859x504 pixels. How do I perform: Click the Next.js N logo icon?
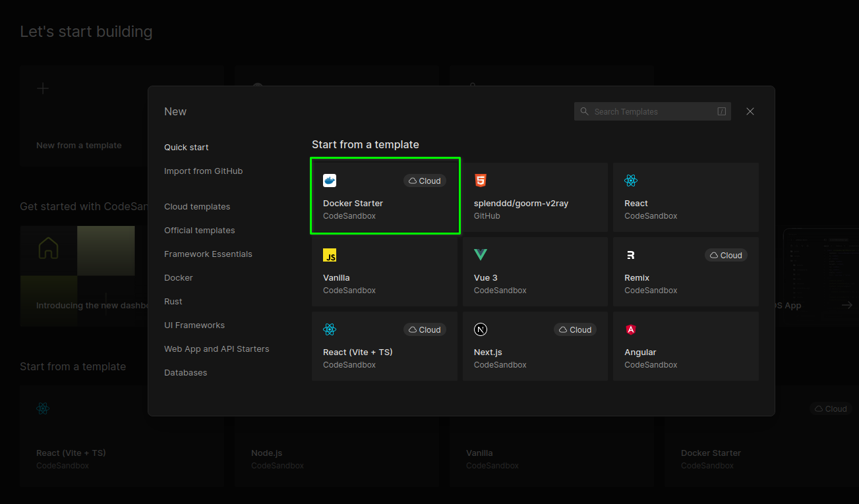[481, 329]
